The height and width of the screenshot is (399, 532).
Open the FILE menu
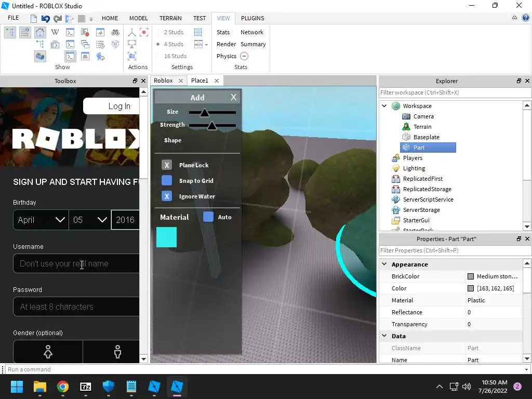(13, 18)
